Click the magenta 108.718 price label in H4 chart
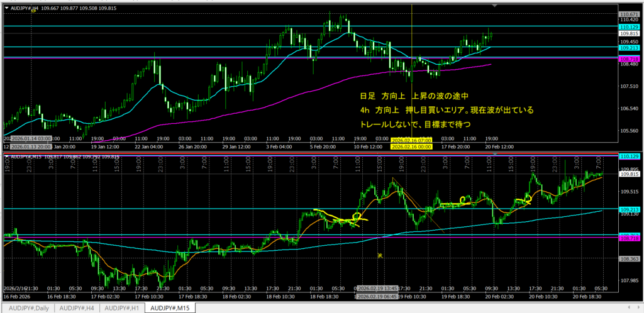 tap(629, 58)
